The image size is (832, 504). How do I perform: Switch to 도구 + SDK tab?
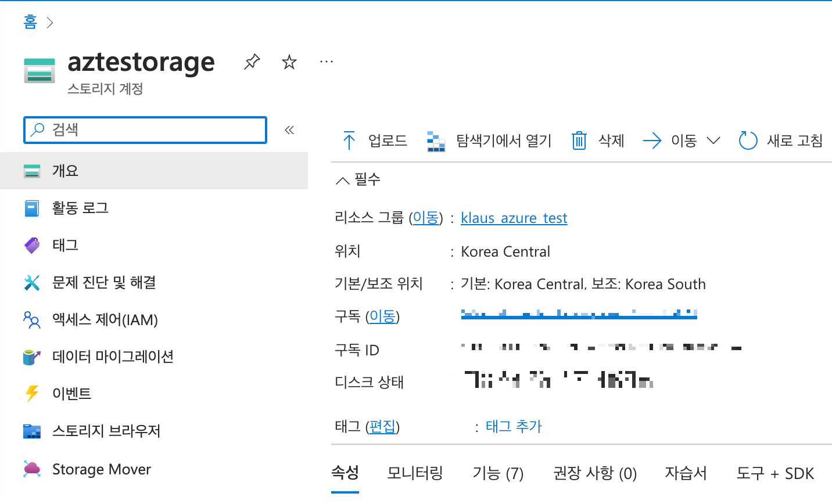click(776, 473)
